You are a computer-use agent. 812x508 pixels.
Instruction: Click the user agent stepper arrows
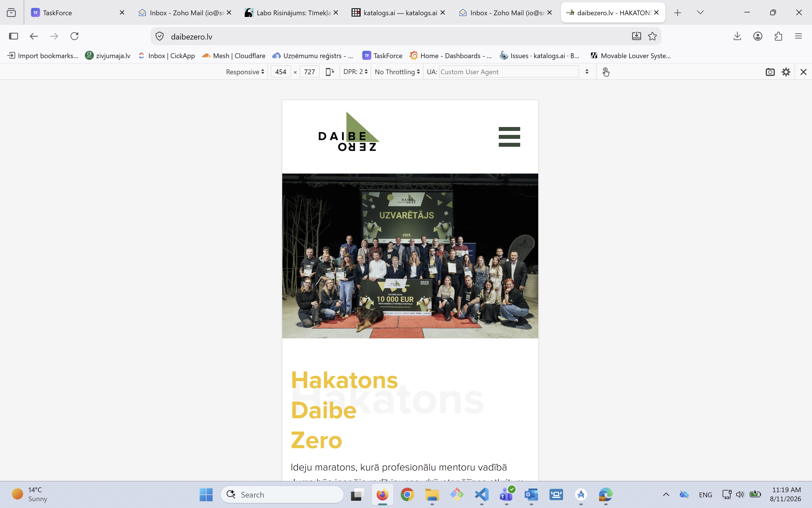(x=587, y=72)
